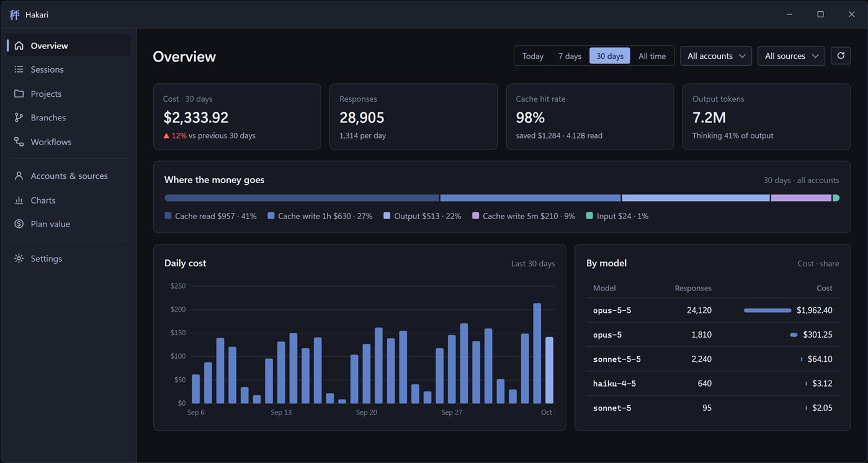Click the haiku-4-5 model entry

pos(614,384)
